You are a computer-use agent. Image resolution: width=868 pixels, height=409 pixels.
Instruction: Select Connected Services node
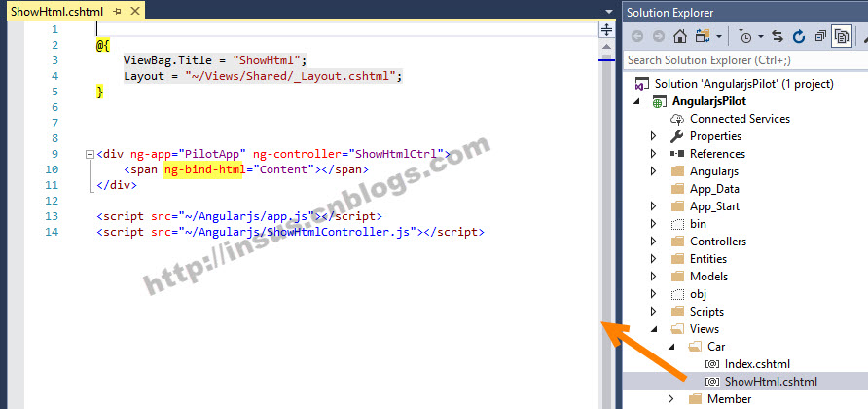740,119
